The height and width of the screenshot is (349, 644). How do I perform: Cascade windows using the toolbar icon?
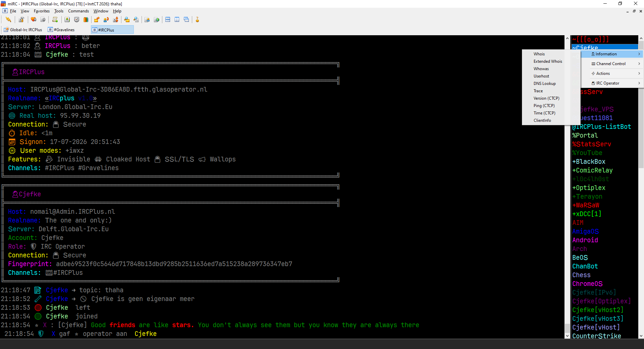[x=186, y=19]
